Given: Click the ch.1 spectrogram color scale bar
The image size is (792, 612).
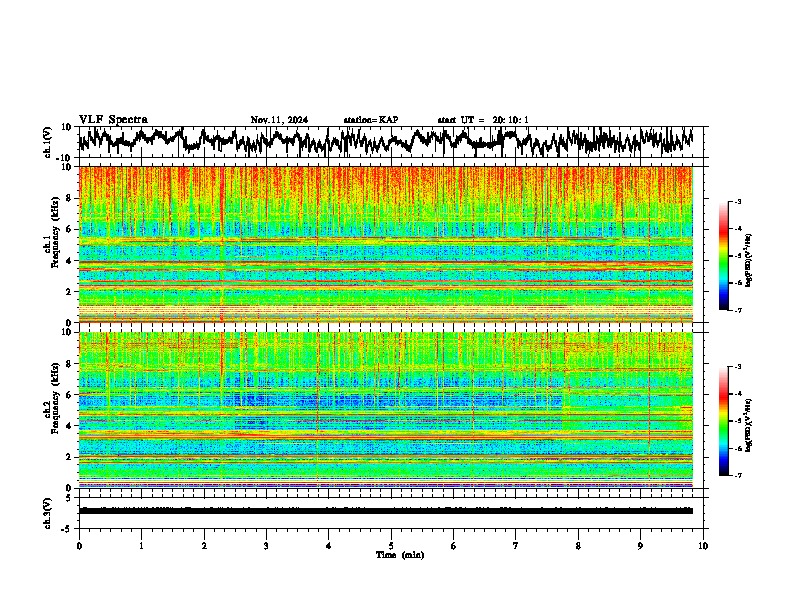Looking at the screenshot, I should 724,256.
